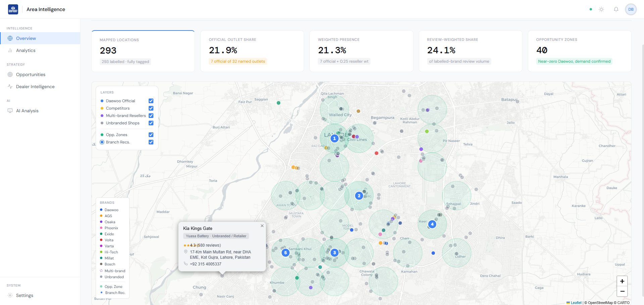The height and width of the screenshot is (305, 644).
Task: Click the Opportunities target icon
Action: (x=10, y=74)
